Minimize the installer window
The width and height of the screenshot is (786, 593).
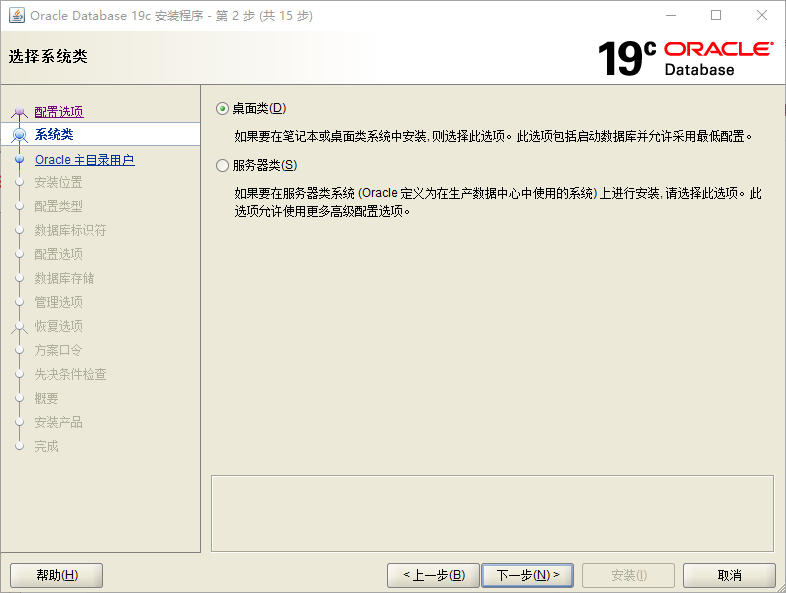coord(671,16)
